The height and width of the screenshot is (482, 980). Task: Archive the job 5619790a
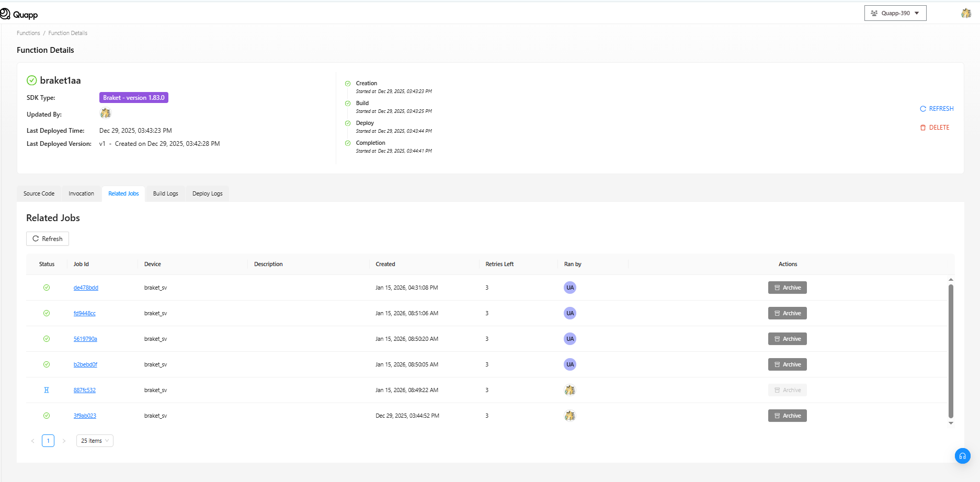tap(787, 339)
